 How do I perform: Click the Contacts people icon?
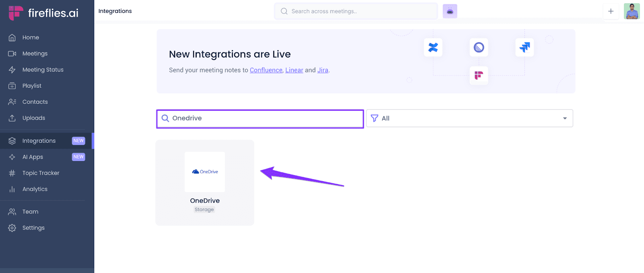(x=12, y=102)
